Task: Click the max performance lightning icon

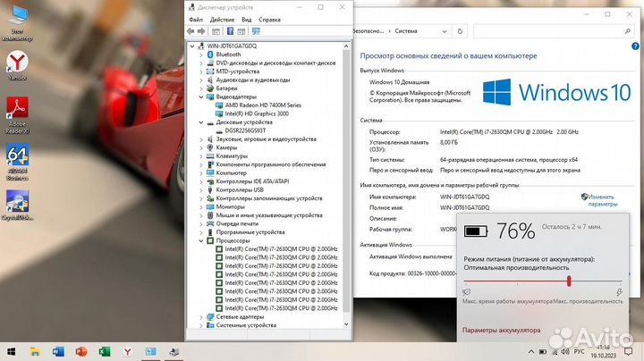Action: 619,292
